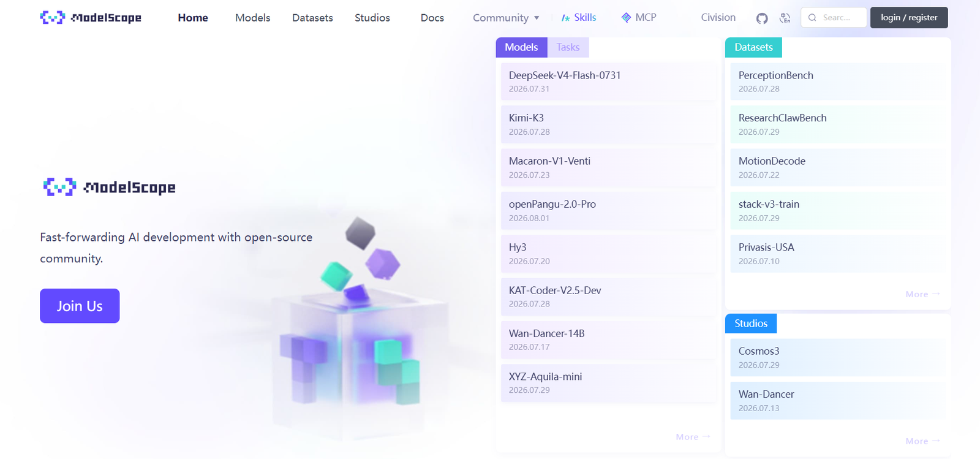Image resolution: width=980 pixels, height=459 pixels.
Task: Open Skills via its sparkle icon
Action: coord(565,18)
